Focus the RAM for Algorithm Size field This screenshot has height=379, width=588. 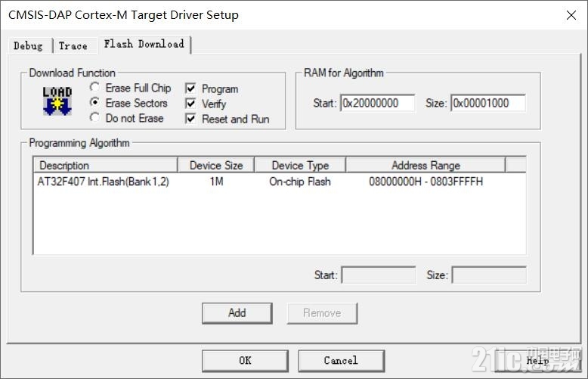(488, 103)
